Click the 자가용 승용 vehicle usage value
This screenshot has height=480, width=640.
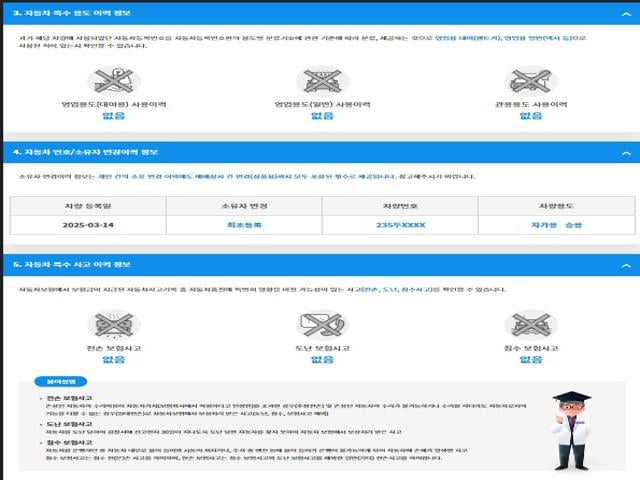tap(556, 225)
